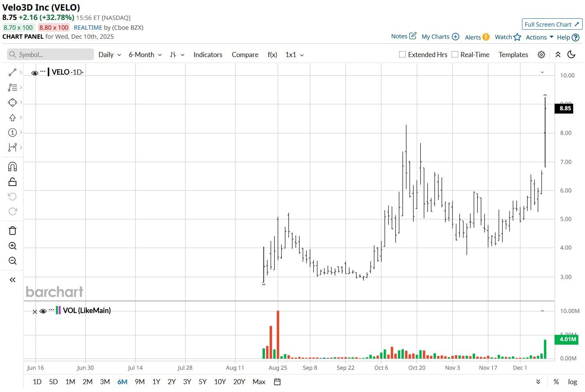This screenshot has width=585, height=392.
Task: Delete all drawings with trash icon
Action: tap(12, 231)
